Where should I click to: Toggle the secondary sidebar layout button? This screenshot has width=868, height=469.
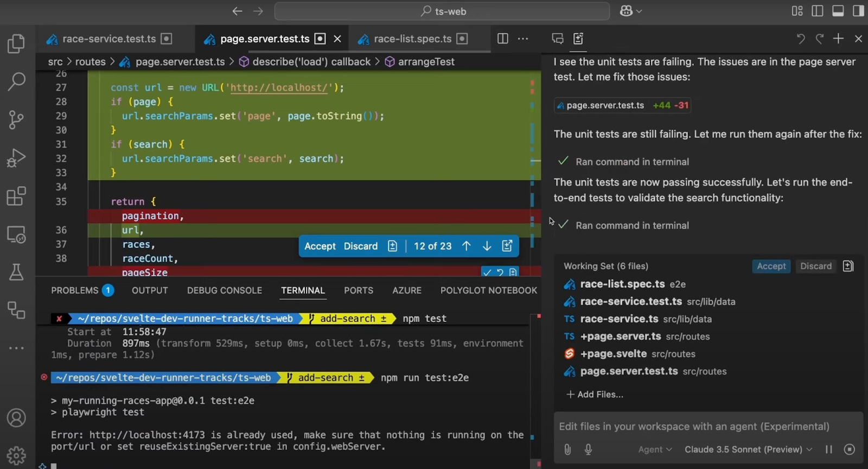[858, 11]
